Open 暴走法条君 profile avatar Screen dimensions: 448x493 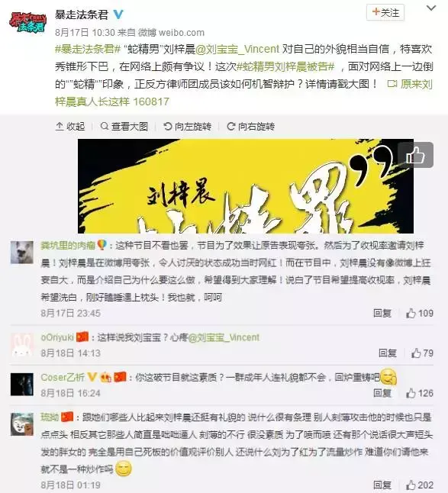28,21
